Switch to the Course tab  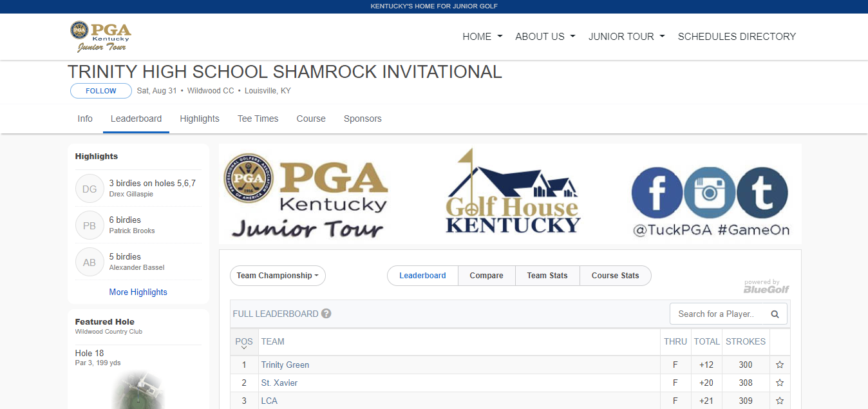click(x=311, y=119)
